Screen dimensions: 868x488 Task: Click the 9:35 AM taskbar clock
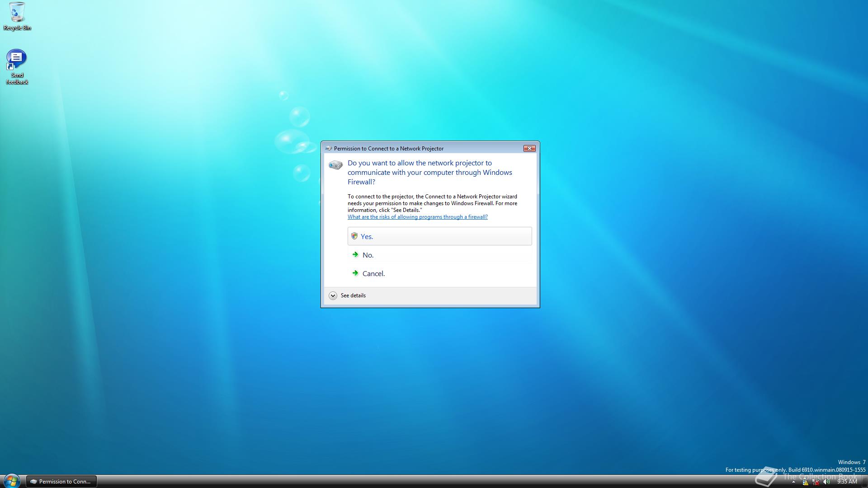[x=847, y=482]
